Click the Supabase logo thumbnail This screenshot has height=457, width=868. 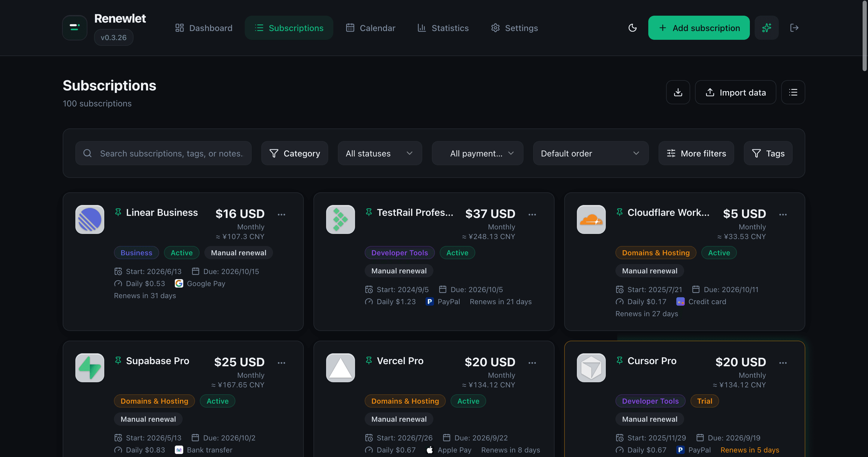(90, 368)
